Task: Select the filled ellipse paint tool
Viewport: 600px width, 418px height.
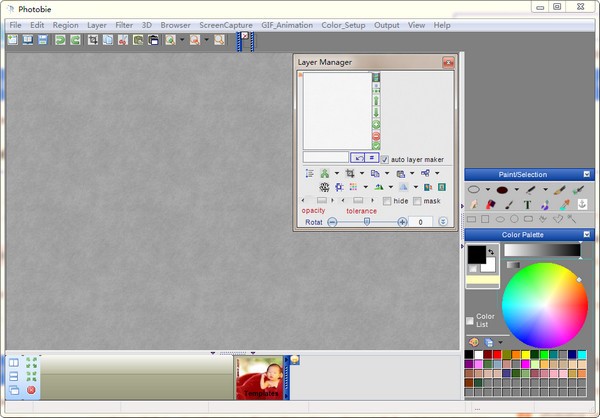Action: (x=502, y=189)
